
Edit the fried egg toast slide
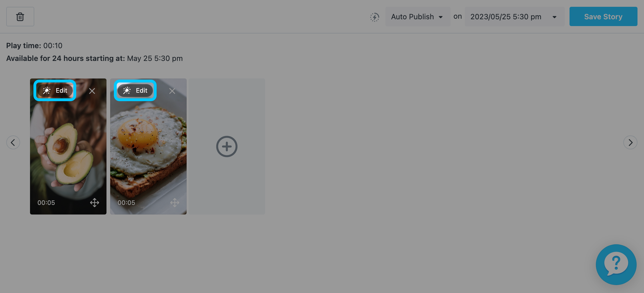coord(135,90)
